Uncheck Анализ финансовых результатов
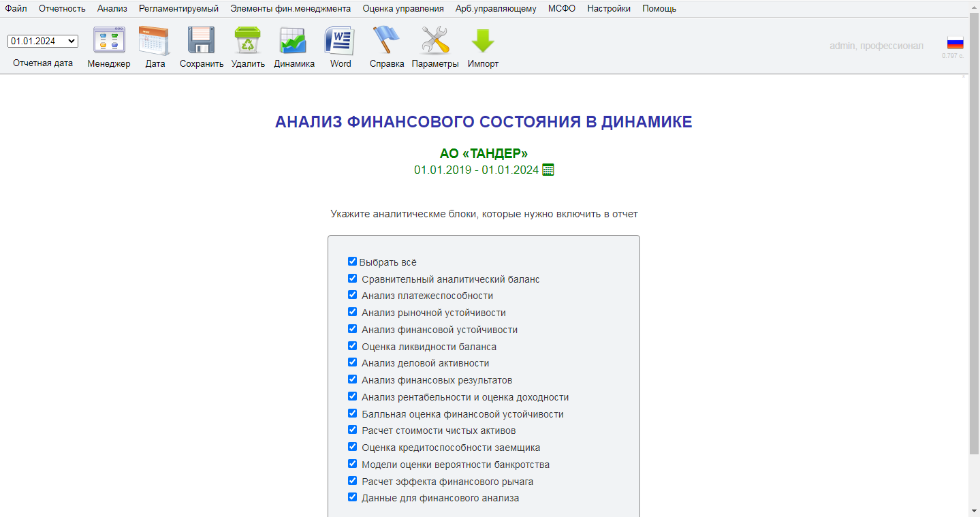The image size is (980, 517). click(x=352, y=379)
